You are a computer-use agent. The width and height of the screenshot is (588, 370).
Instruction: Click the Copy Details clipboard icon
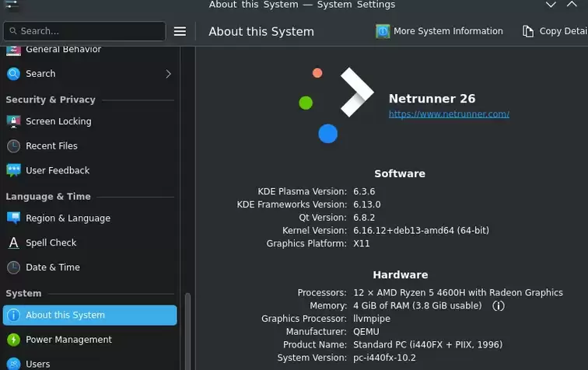click(528, 32)
